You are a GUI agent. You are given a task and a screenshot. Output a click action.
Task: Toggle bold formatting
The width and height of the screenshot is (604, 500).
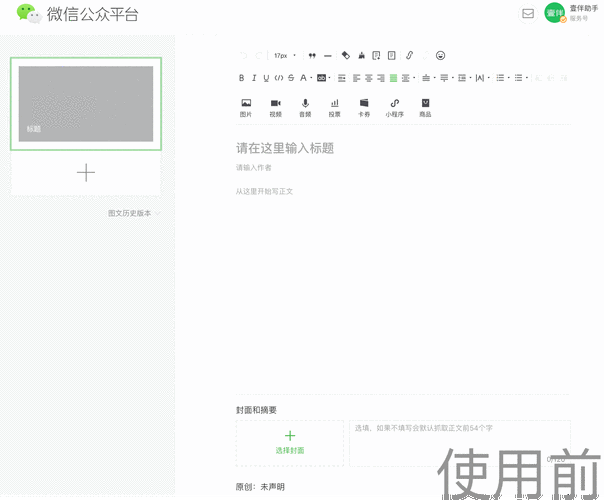[242, 78]
